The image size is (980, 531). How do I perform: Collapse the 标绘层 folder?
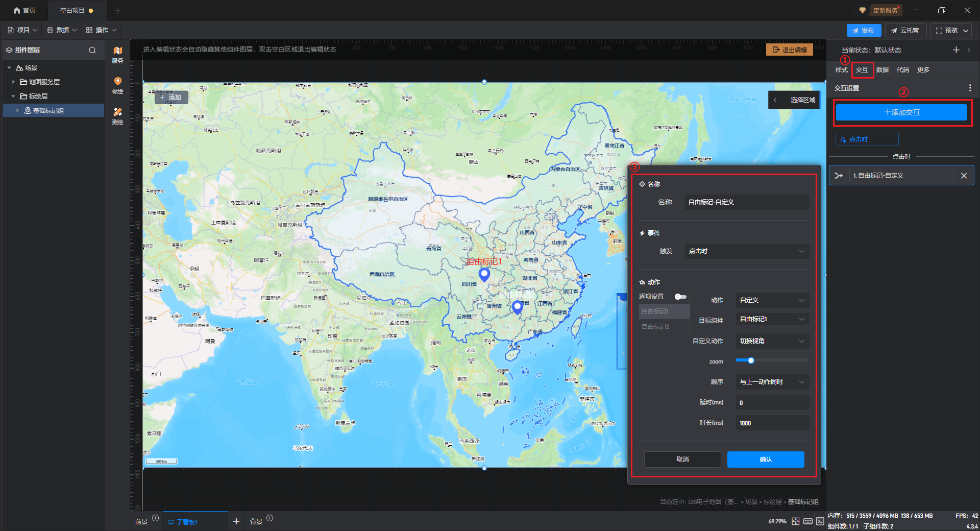14,96
